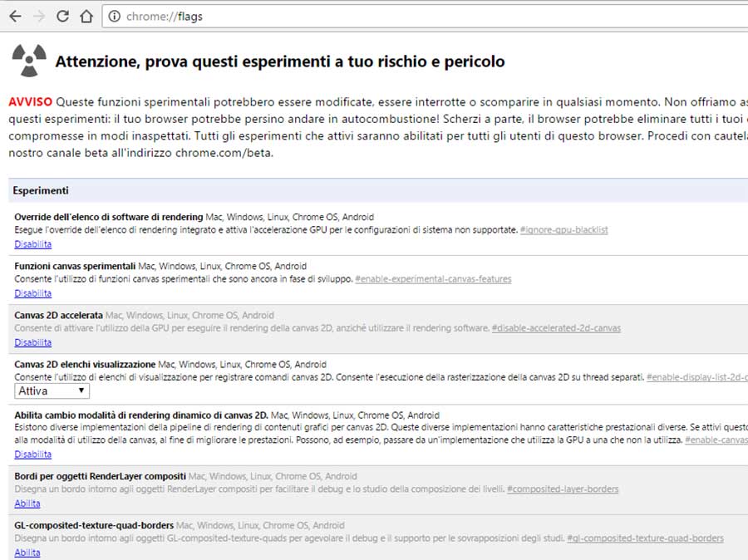Click 'Override dell'elenco di software di rendering' title
The image size is (748, 560).
(109, 217)
